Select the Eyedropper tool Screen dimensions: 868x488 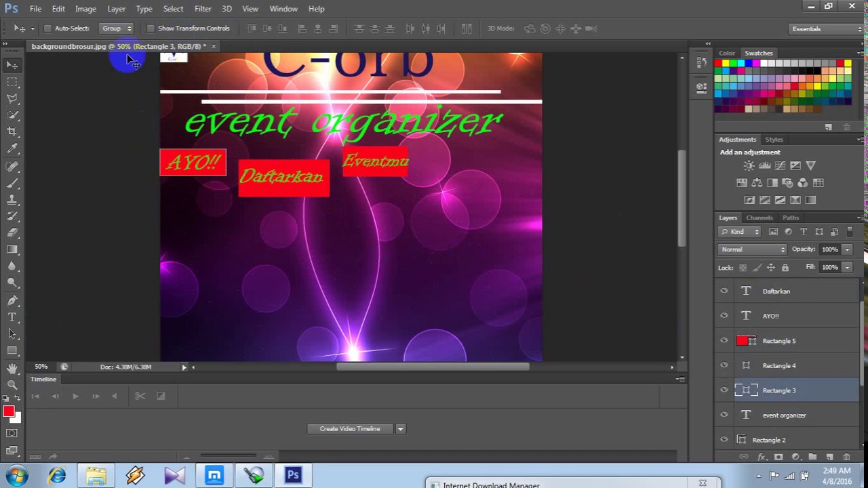point(12,148)
